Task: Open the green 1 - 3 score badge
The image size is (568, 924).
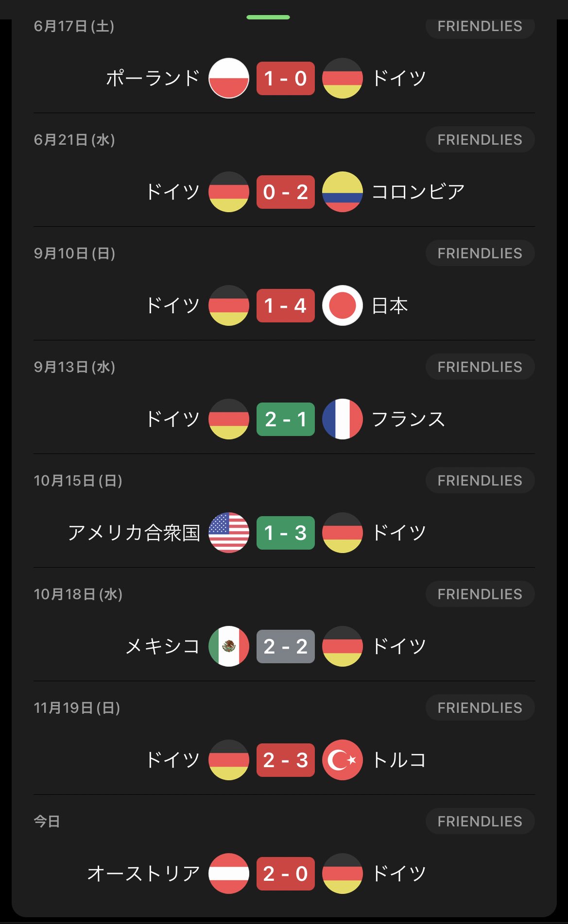Action: coord(286,533)
